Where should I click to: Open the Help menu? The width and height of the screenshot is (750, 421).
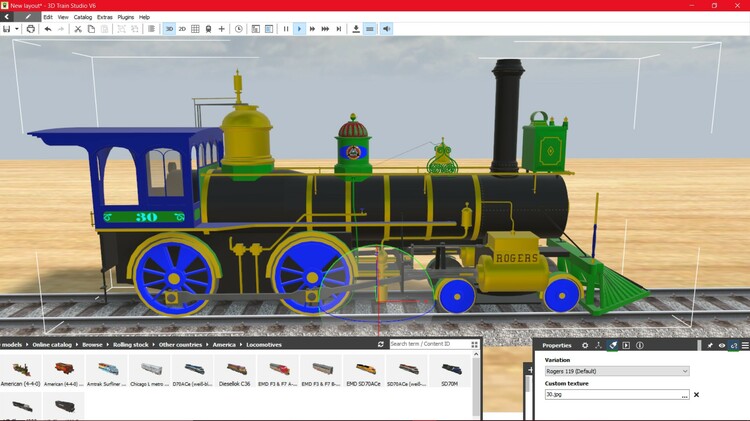coord(144,17)
